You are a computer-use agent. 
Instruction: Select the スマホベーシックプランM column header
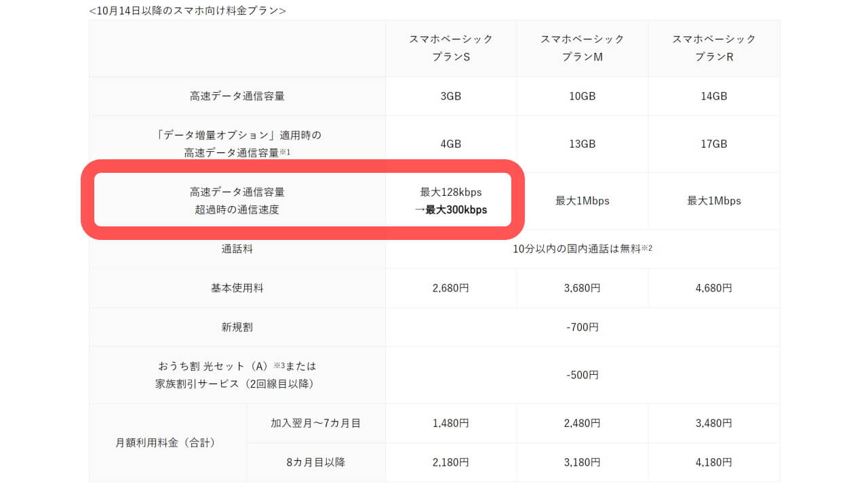[582, 48]
